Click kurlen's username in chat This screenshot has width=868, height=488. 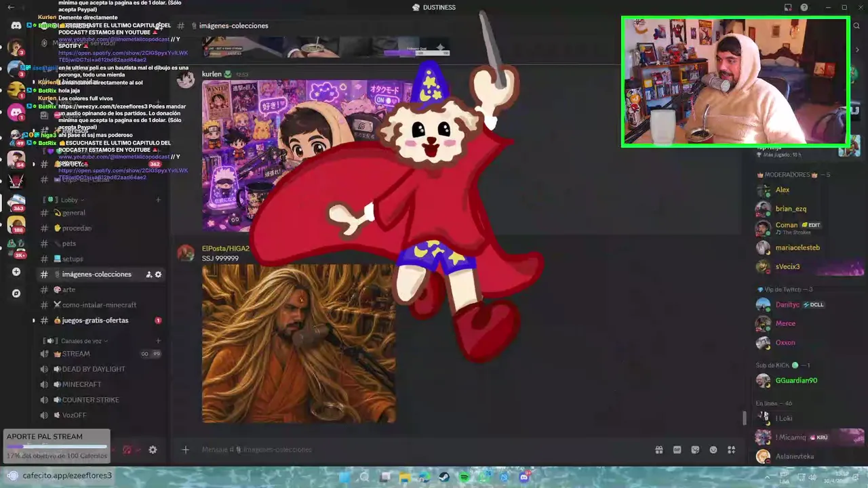(x=212, y=74)
